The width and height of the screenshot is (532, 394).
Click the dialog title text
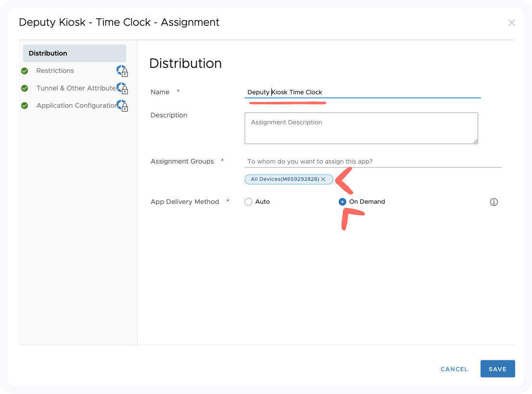point(119,23)
